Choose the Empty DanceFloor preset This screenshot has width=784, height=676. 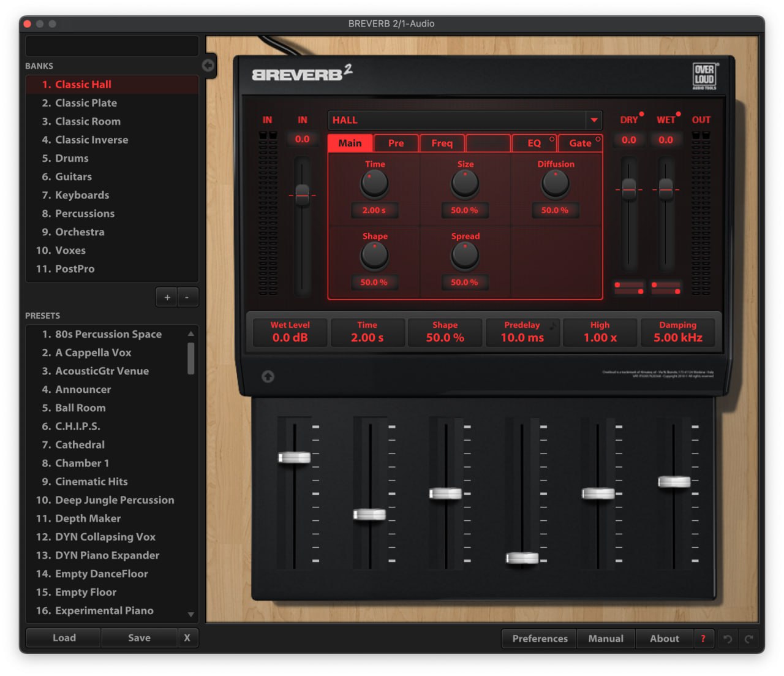coord(107,574)
